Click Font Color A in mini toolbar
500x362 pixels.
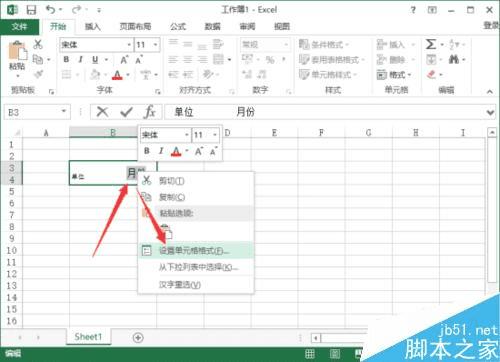point(176,152)
